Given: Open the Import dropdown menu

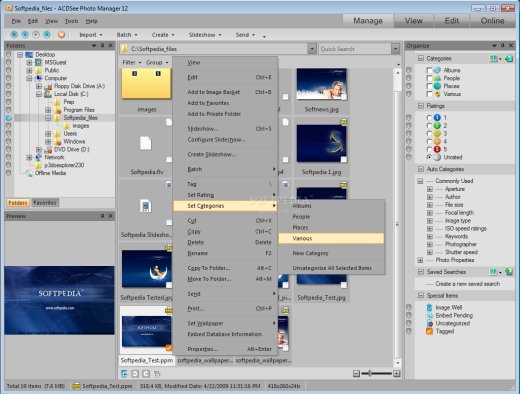Looking at the screenshot, I should click(x=91, y=35).
